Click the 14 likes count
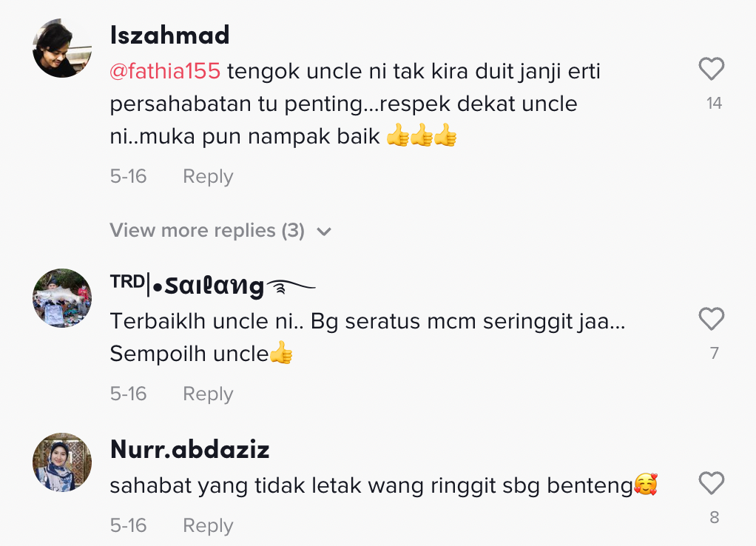Screen dimensions: 756x546 pos(714,104)
